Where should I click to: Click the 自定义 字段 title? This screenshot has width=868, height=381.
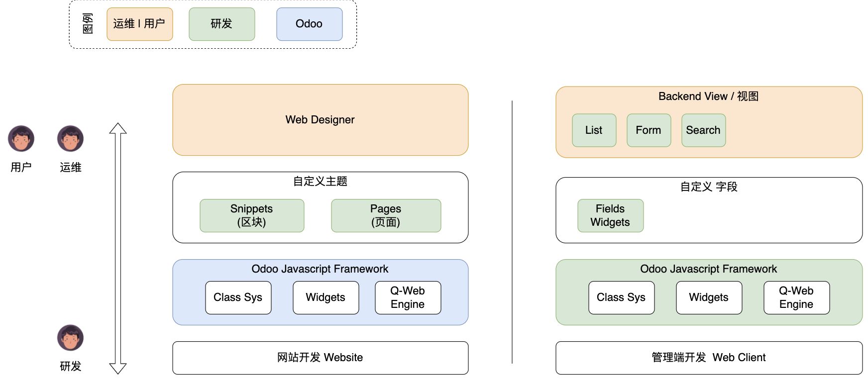click(x=709, y=187)
